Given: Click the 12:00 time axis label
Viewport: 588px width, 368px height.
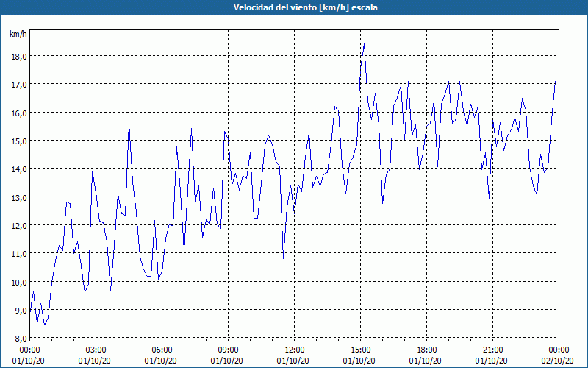Looking at the screenshot, I should click(x=295, y=350).
